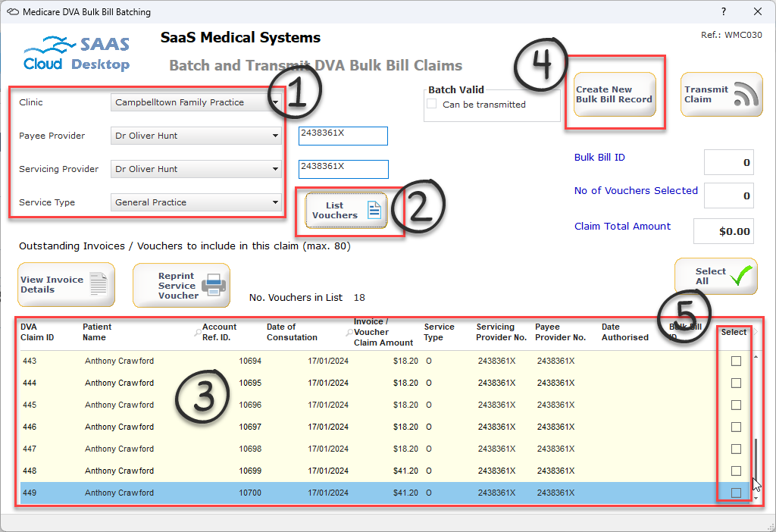Click Anthony Crawford in claim 445 row

click(x=119, y=405)
